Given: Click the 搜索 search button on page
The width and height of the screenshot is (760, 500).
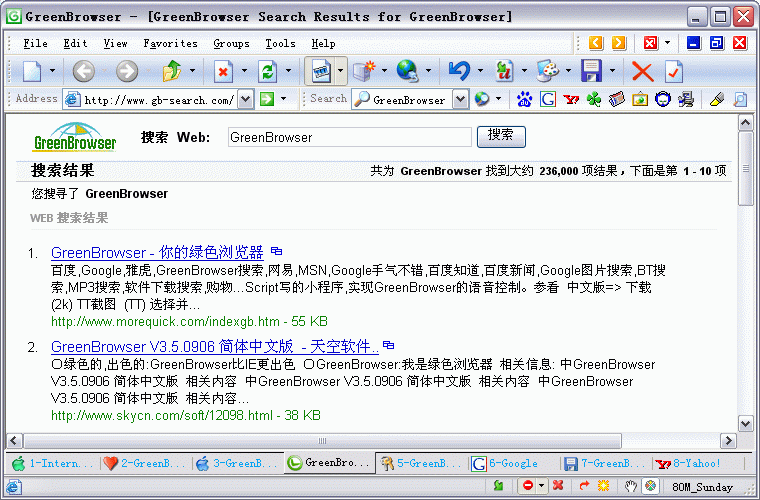Looking at the screenshot, I should (x=501, y=136).
